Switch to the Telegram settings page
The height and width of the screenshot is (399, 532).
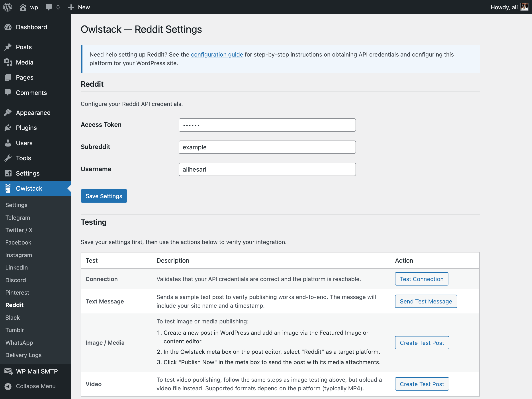17,217
